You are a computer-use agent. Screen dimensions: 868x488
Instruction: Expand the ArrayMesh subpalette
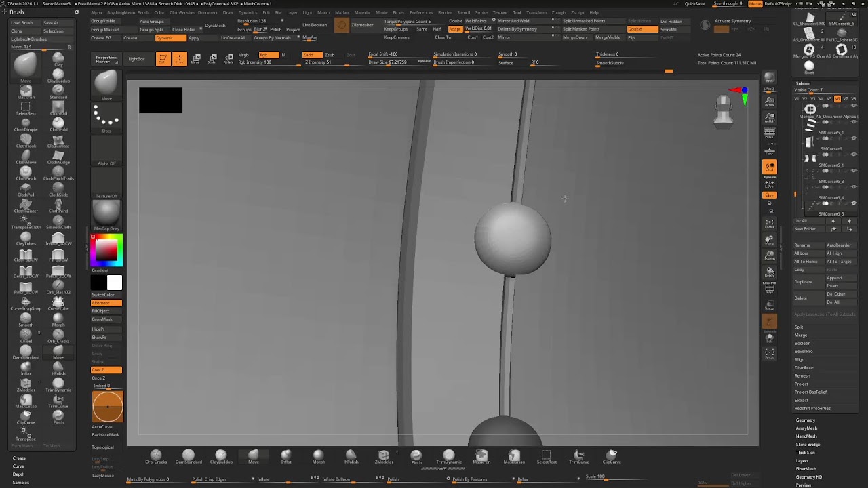pos(806,428)
